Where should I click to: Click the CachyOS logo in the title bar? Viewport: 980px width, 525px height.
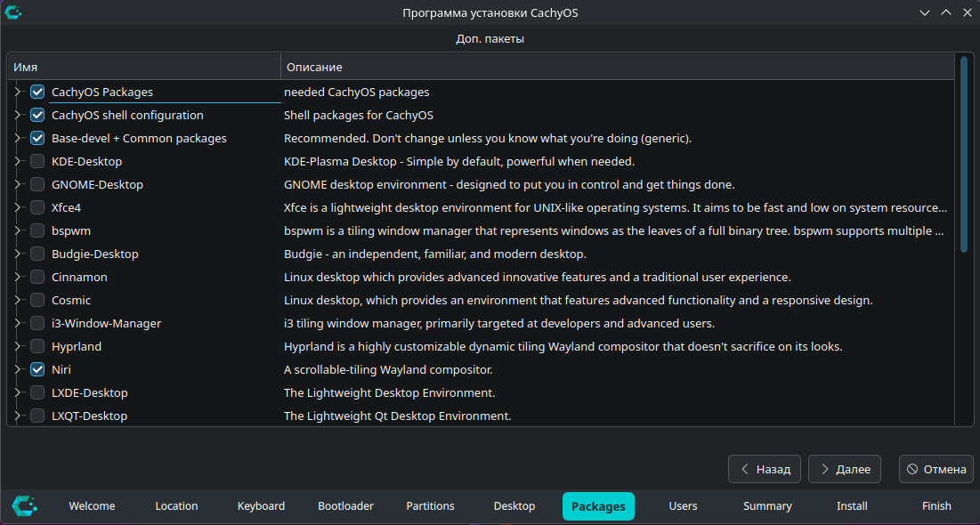point(13,12)
